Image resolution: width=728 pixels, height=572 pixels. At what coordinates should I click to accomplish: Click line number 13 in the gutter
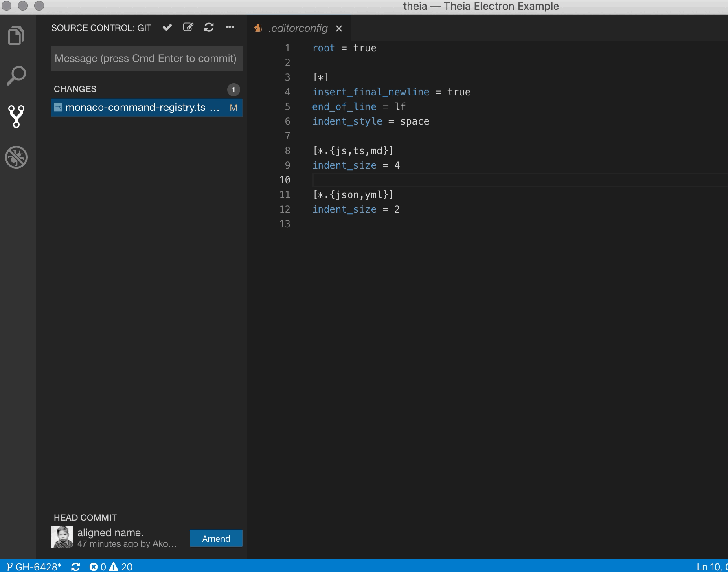pyautogui.click(x=285, y=224)
